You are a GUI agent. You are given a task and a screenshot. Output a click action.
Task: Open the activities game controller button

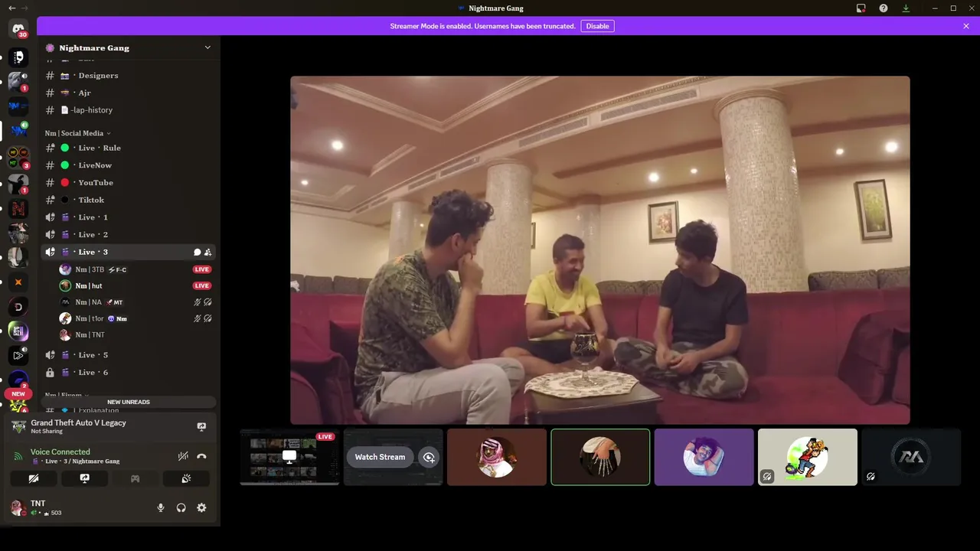(135, 478)
